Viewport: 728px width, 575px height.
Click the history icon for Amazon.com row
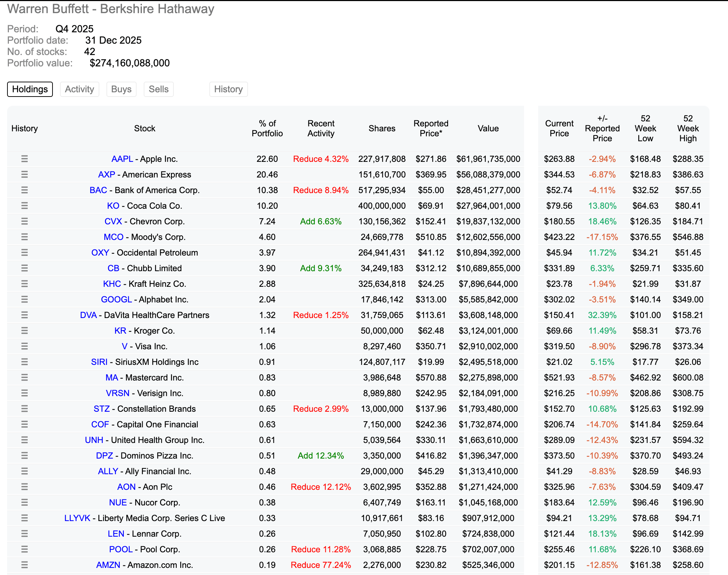point(24,565)
